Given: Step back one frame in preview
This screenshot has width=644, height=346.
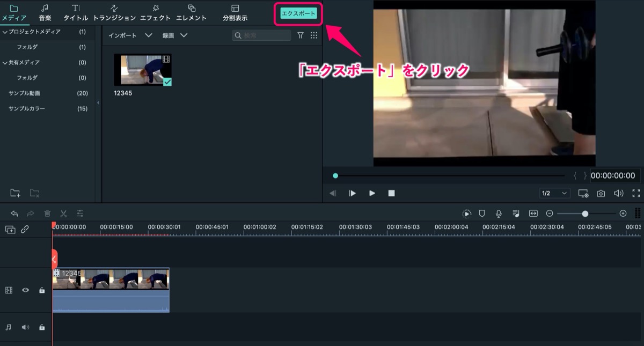Looking at the screenshot, I should point(333,193).
